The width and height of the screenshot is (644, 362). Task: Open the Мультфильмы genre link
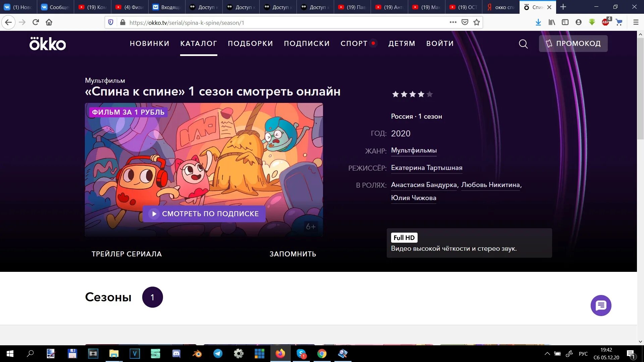click(x=414, y=150)
